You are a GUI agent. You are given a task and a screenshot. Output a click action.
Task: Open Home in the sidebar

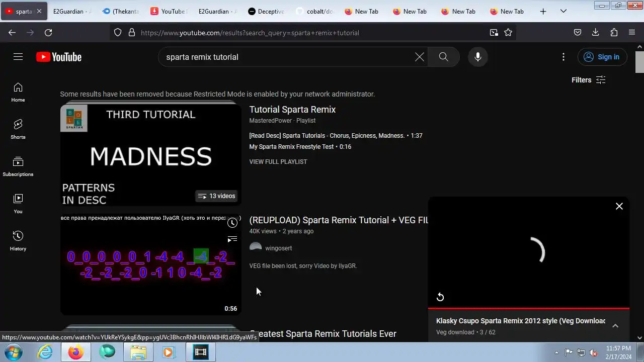(x=18, y=92)
